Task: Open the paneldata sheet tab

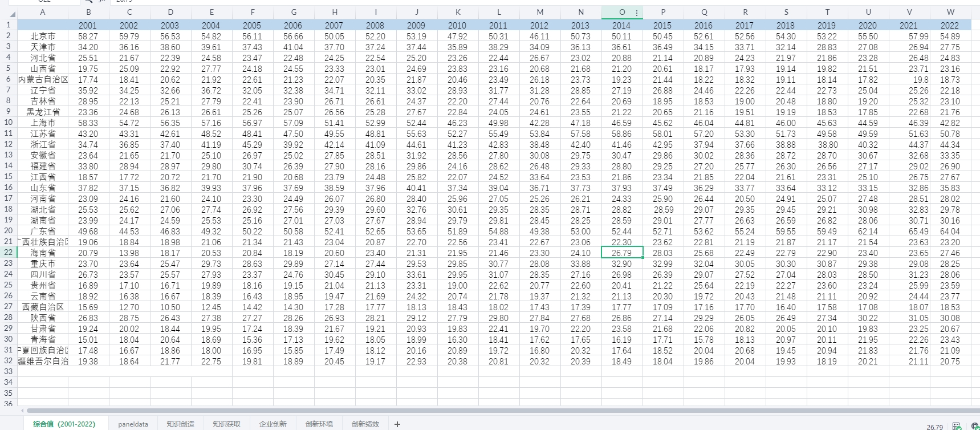Action: (x=133, y=424)
